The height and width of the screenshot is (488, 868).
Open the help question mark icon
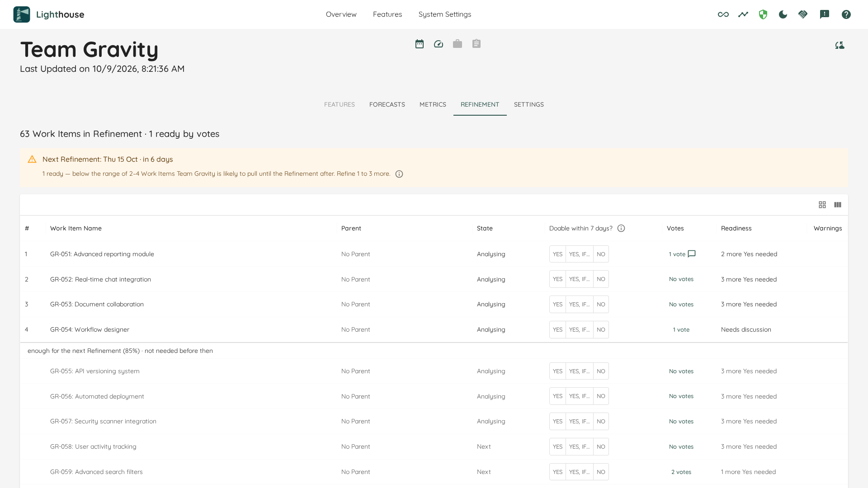pyautogui.click(x=846, y=14)
